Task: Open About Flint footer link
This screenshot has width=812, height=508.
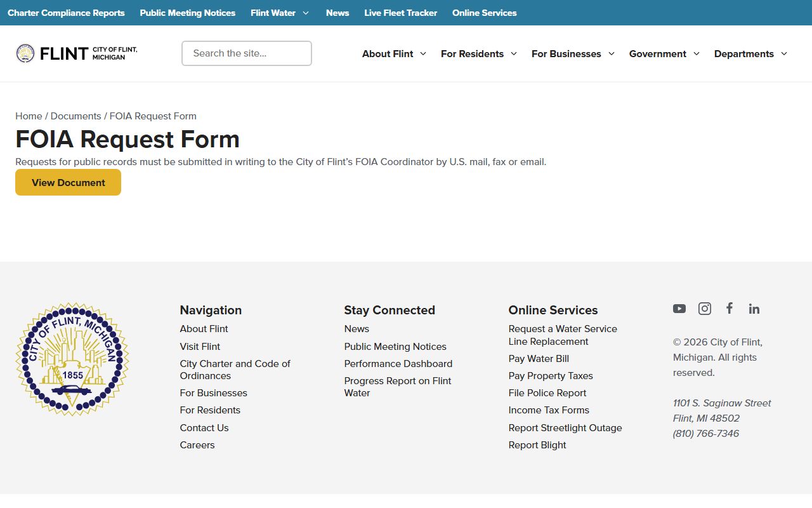Action: point(204,329)
